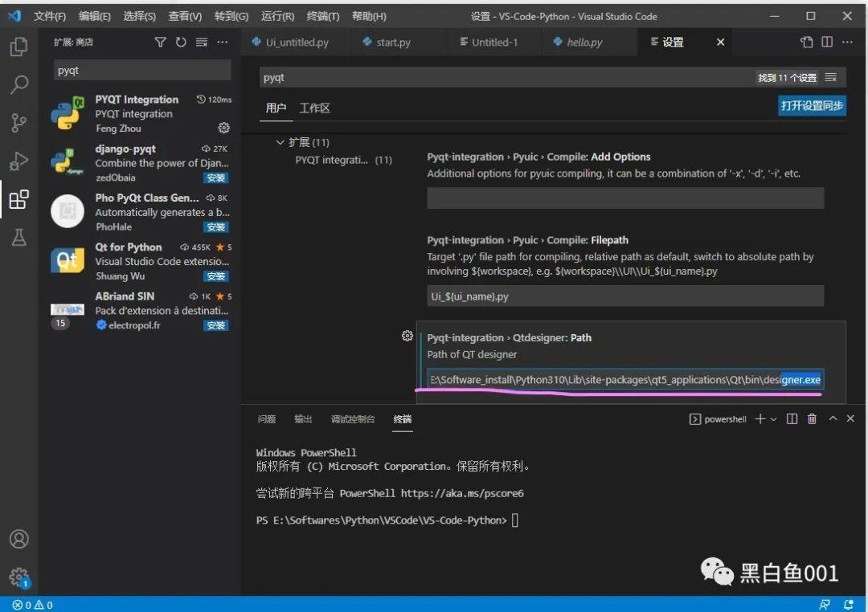Install the Qt for Python extension
868x612 pixels.
[x=215, y=275]
